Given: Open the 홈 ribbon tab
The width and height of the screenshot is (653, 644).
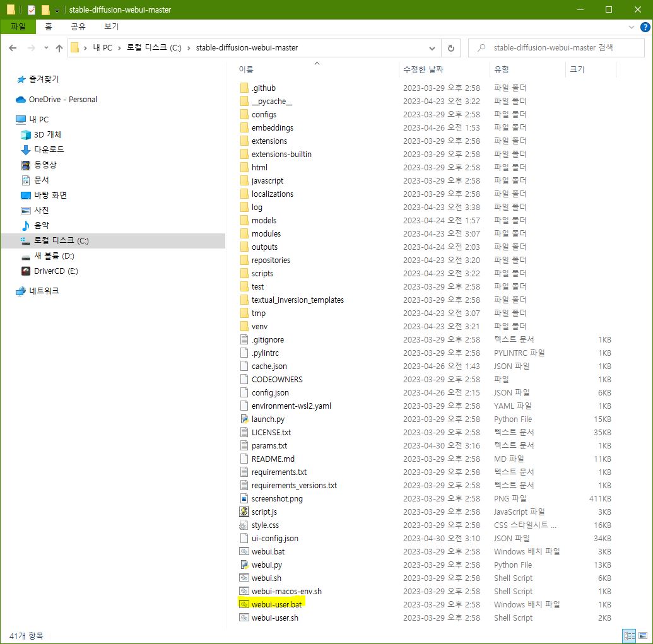Looking at the screenshot, I should pos(49,26).
